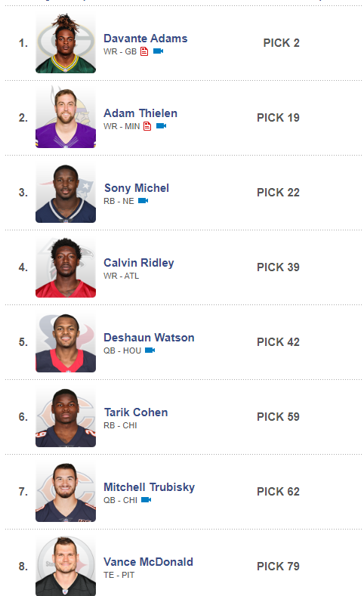
Task: Open Sony Michel player link
Action: click(x=137, y=188)
